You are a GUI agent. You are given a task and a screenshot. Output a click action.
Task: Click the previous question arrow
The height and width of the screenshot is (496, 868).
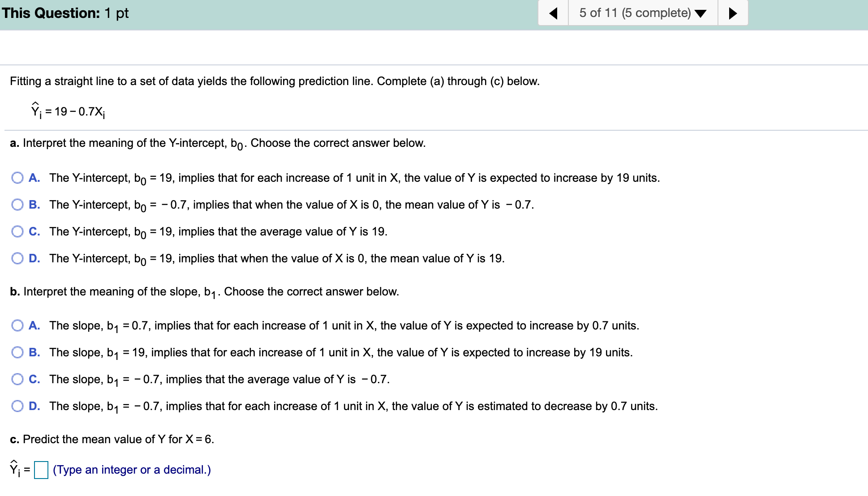pos(554,13)
